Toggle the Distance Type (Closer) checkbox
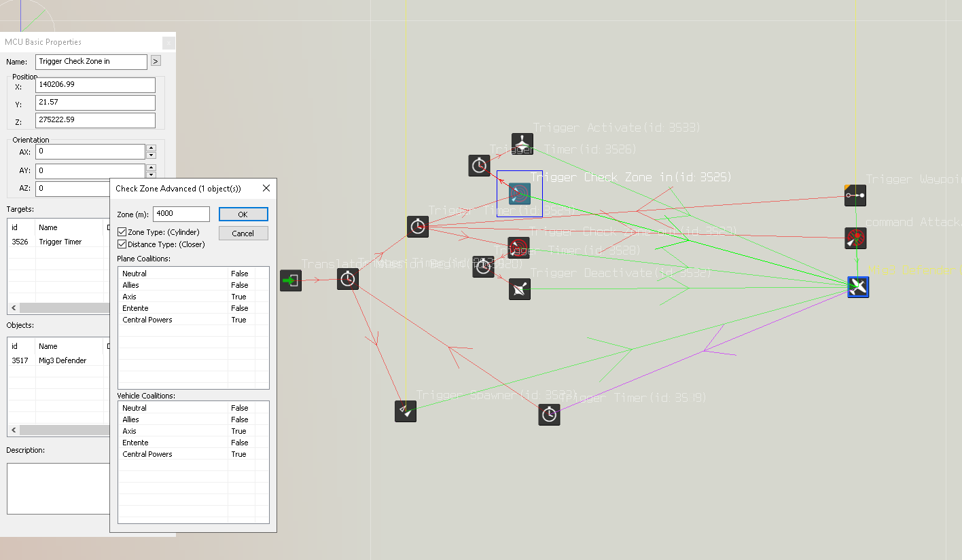962x560 pixels. 122,244
